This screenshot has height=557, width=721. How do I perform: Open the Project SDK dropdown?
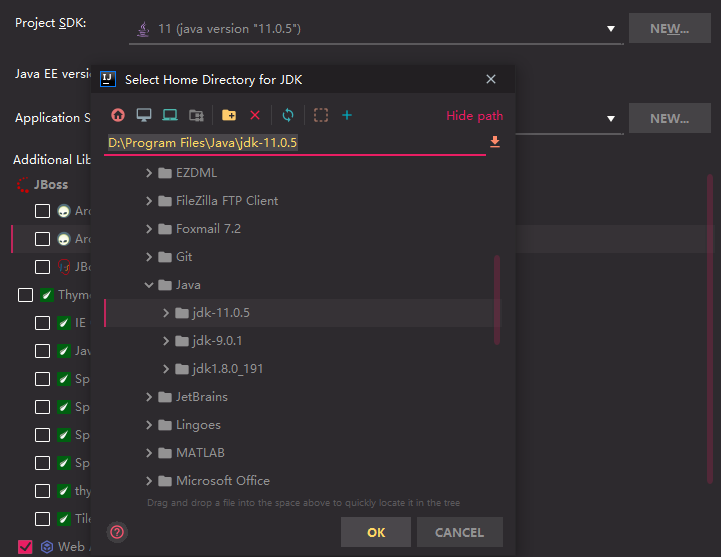click(x=611, y=29)
